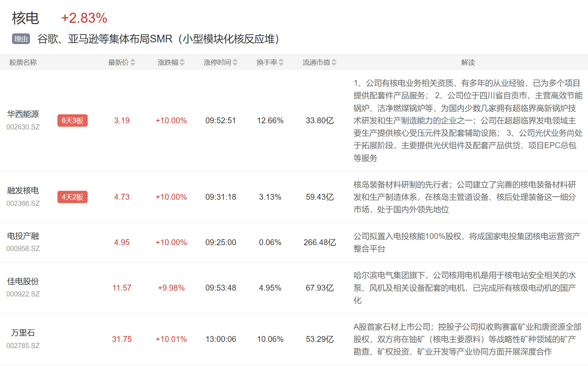Screen dimensions: 588x366
Task: Click the 涨跌幅 sort arrows
Action: click(x=182, y=62)
